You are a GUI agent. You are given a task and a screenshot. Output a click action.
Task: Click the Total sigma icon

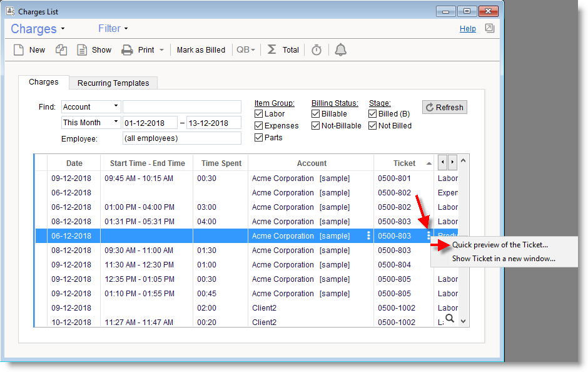pos(272,50)
